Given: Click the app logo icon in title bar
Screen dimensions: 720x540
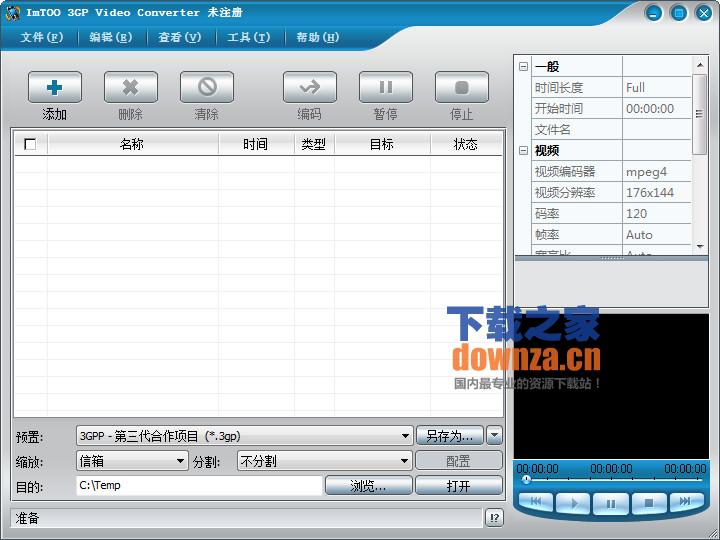Looking at the screenshot, I should (12, 13).
